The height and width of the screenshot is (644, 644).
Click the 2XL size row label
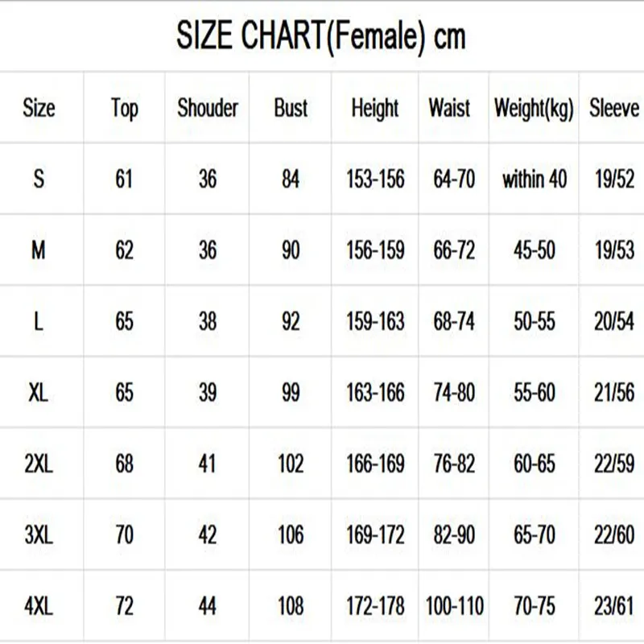click(x=39, y=464)
